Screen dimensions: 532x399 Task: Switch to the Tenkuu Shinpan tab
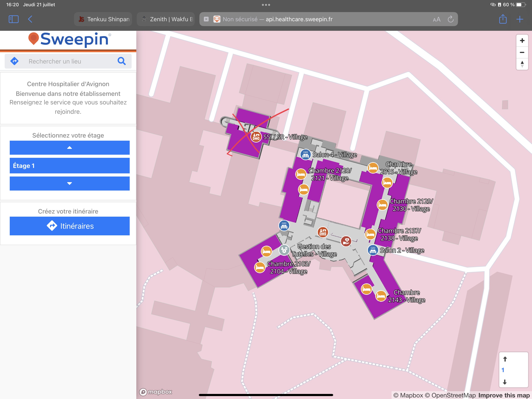[x=103, y=19]
